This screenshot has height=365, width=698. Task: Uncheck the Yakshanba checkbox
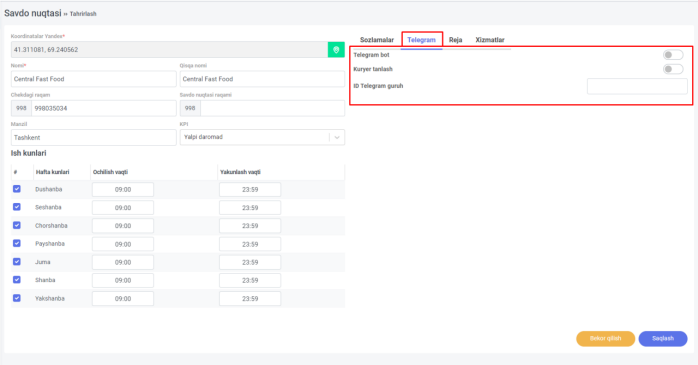[17, 298]
